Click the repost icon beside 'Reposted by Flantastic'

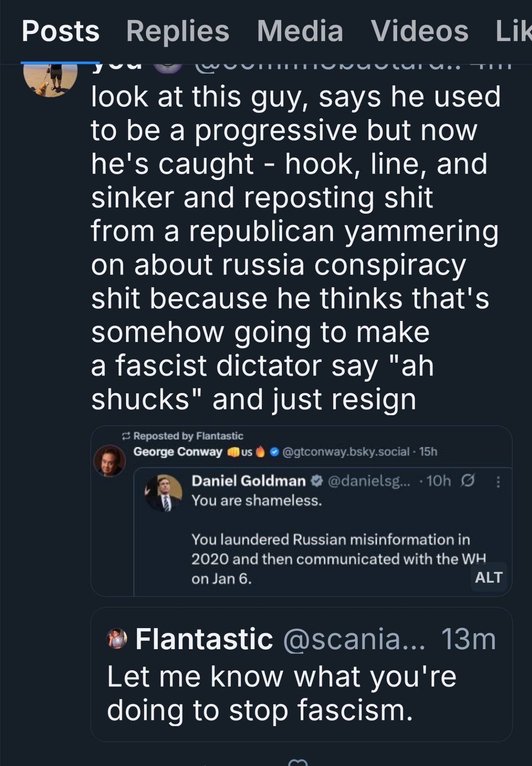126,436
